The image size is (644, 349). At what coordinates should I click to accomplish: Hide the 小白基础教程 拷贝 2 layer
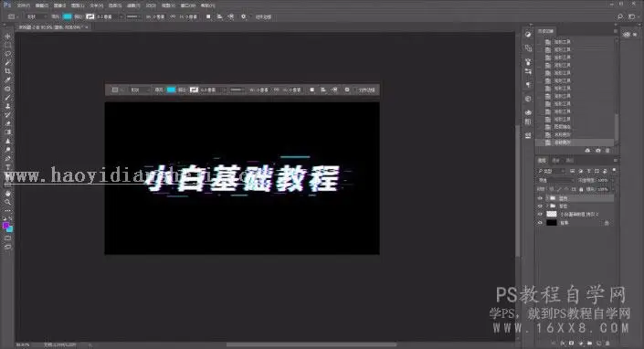pyautogui.click(x=540, y=214)
